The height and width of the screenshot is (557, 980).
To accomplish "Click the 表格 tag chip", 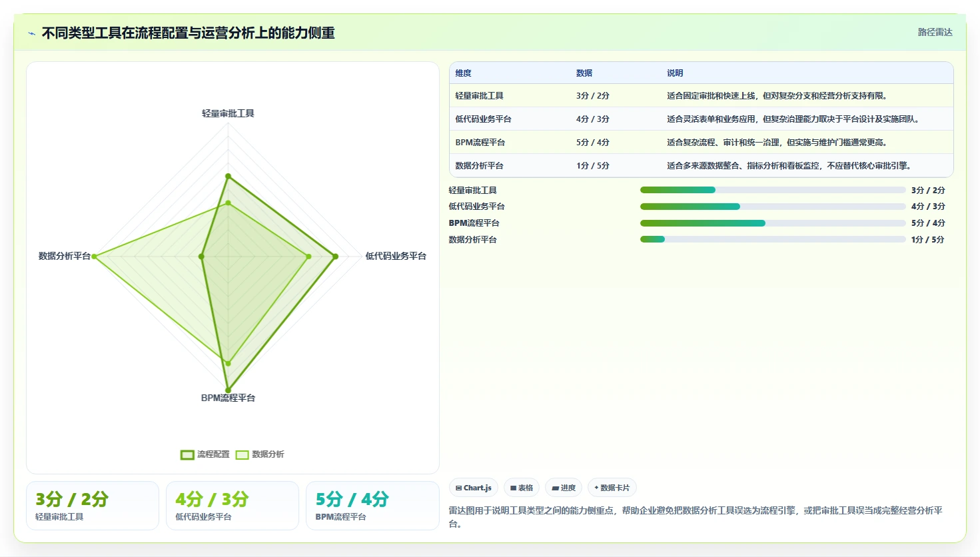I will [522, 488].
